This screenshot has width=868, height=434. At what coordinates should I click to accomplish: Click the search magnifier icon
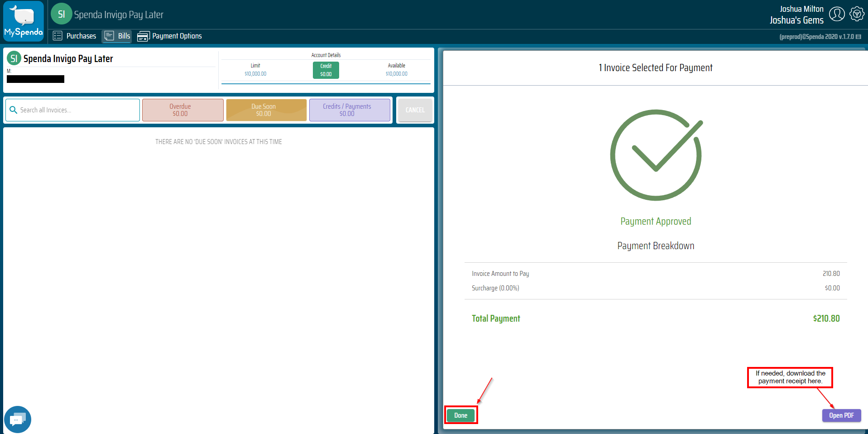[x=14, y=110]
